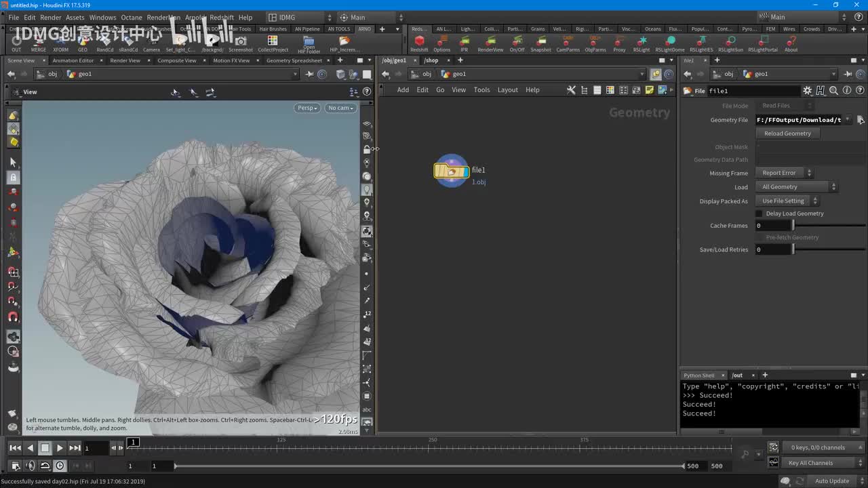Open RenderView from the Redshift shelf
The image size is (868, 488).
click(x=490, y=41)
